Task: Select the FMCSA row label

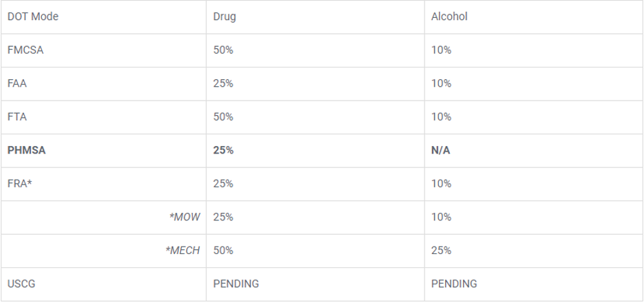Action: point(25,50)
